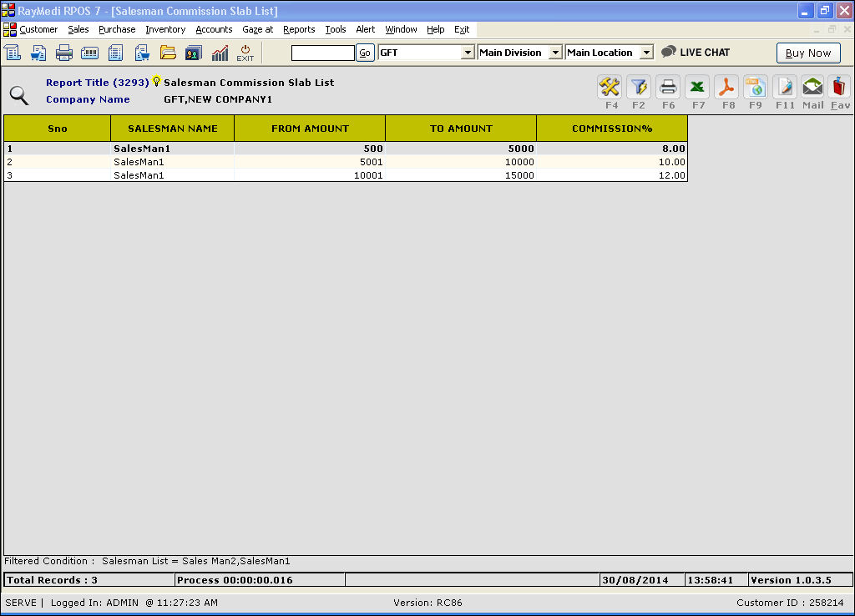Sort by TO AMOUNT column header
Viewport: 855px width, 616px height.
click(x=461, y=129)
